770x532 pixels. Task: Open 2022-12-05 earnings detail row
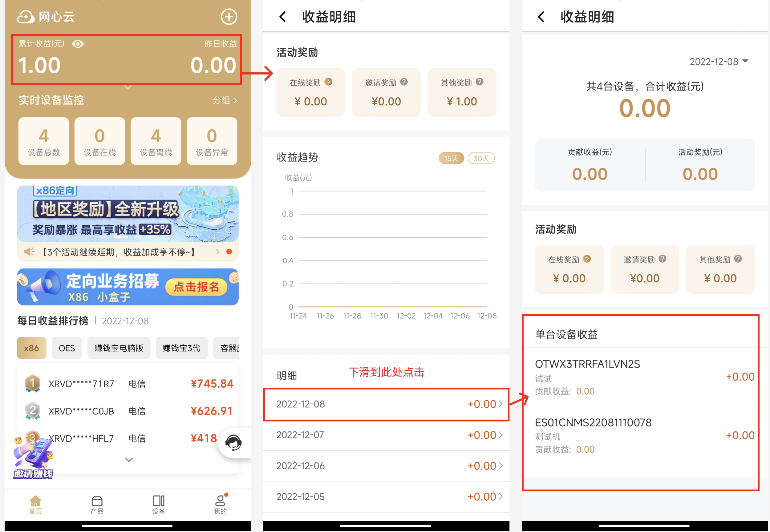click(386, 497)
